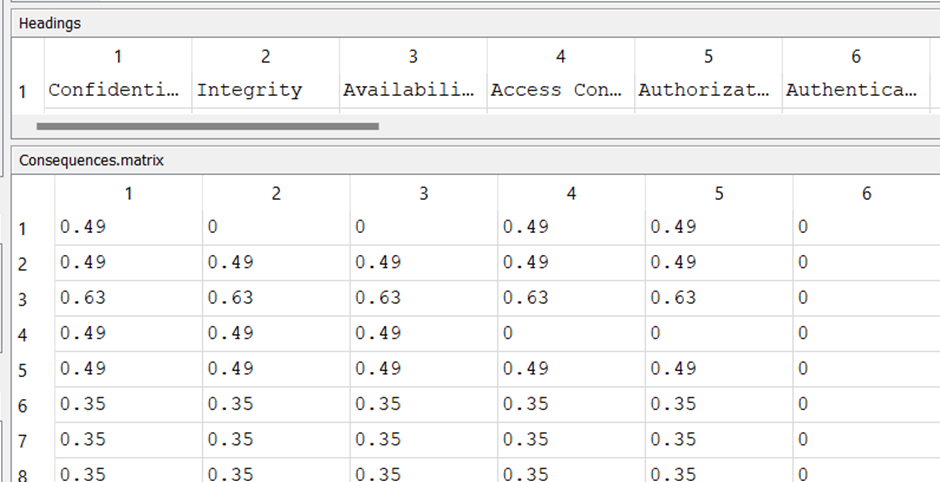Screen dimensions: 940x482
Task: Click matrix row 5, column 4 cell '0.49'
Action: coord(571,369)
